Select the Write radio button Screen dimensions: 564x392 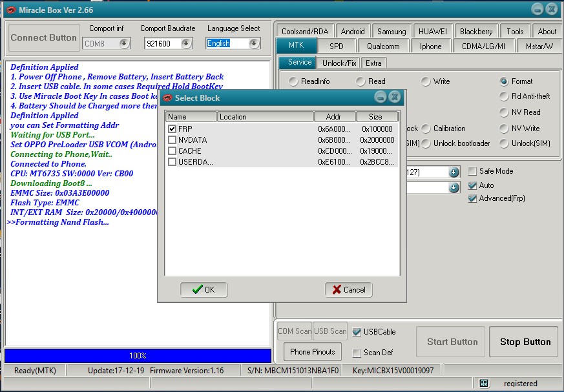pos(426,81)
